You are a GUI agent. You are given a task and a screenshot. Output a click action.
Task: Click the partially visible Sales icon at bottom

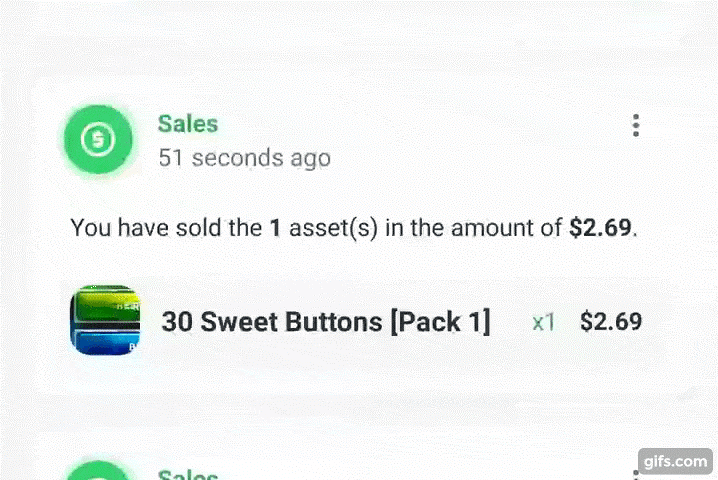(x=98, y=471)
